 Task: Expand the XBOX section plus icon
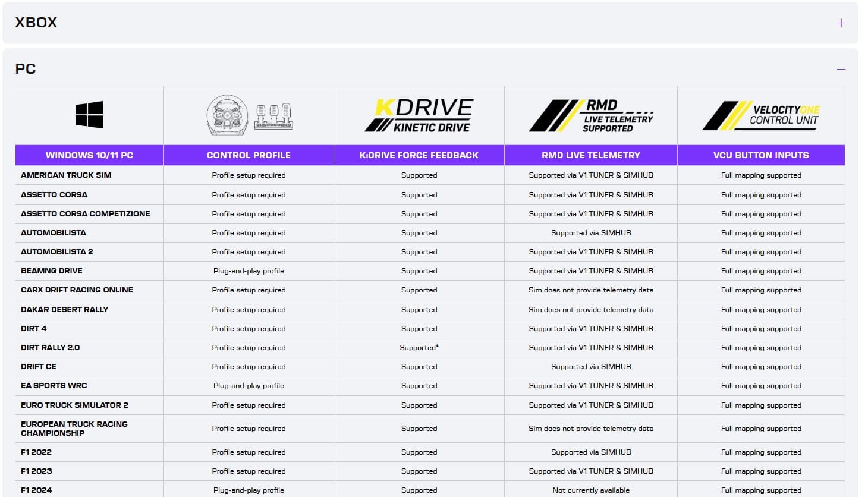[x=841, y=23]
